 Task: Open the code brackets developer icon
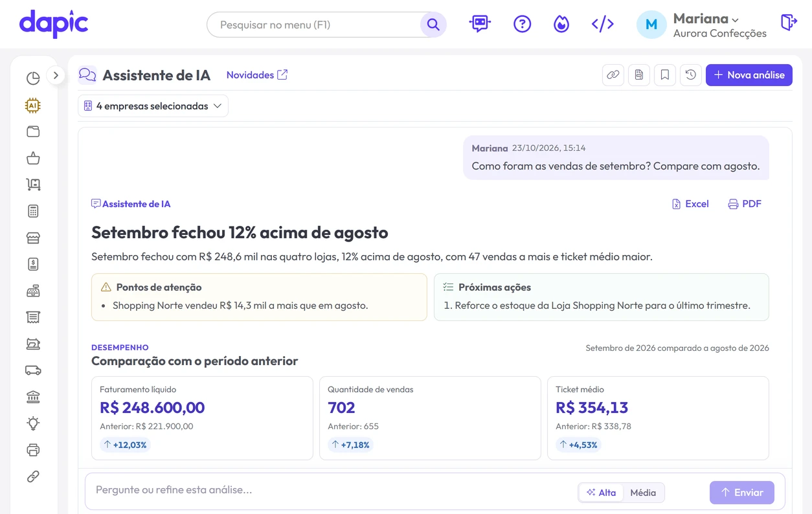point(603,24)
